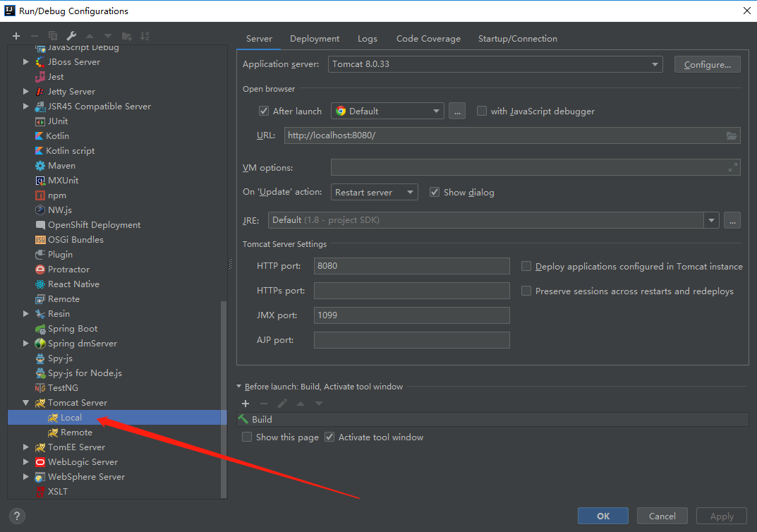Open the edit defaults wrench icon
The height and width of the screenshot is (532, 757).
click(71, 36)
